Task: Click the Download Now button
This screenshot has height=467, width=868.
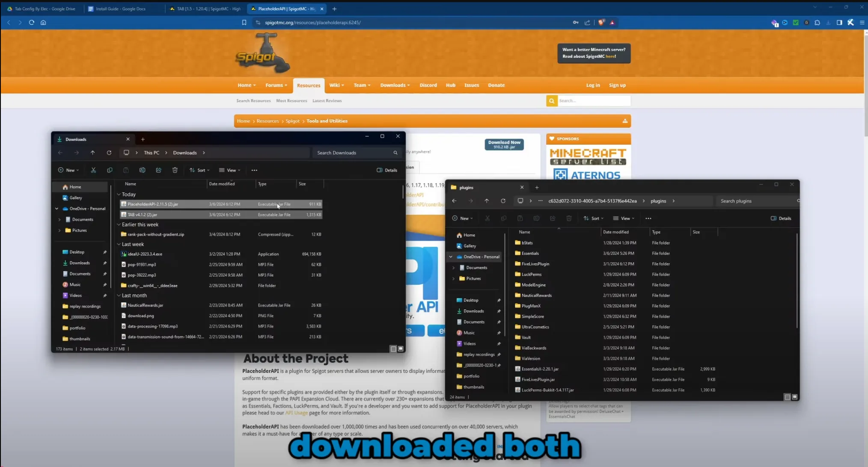Action: point(504,145)
